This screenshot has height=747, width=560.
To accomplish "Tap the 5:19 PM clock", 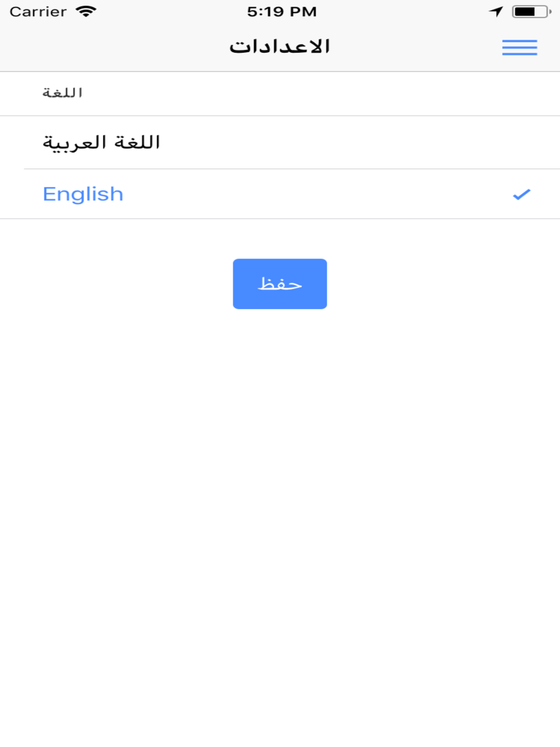I will tap(282, 11).
